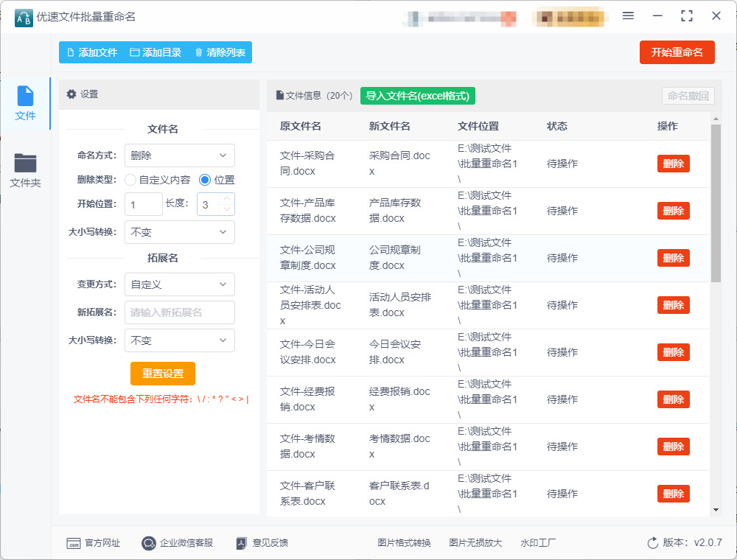This screenshot has height=560, width=737.
Task: Increase 长度 with up stepper arrow
Action: (x=227, y=199)
